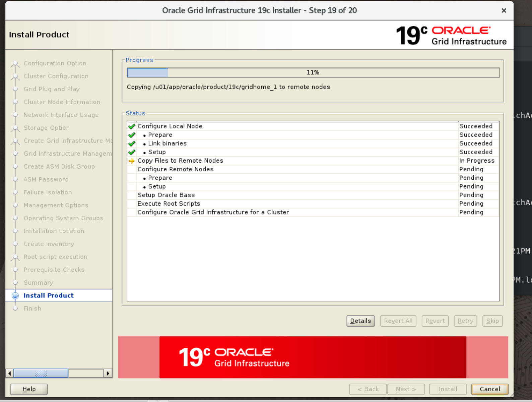Viewport: 532px width, 402px height.
Task: Select Prerequisite Checks step
Action: (54, 270)
